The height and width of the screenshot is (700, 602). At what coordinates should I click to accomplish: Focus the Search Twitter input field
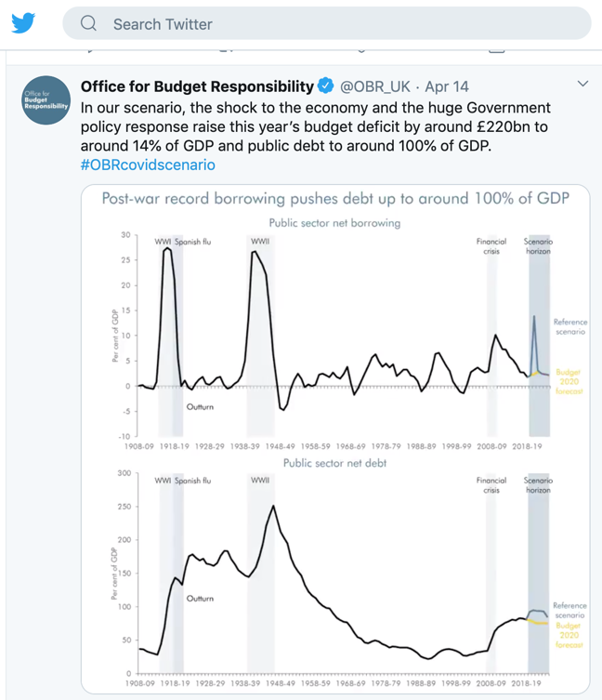click(x=325, y=23)
